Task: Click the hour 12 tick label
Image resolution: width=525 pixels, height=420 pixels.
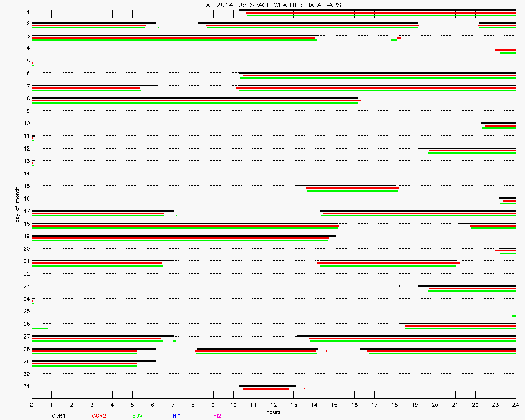Action: 274,405
